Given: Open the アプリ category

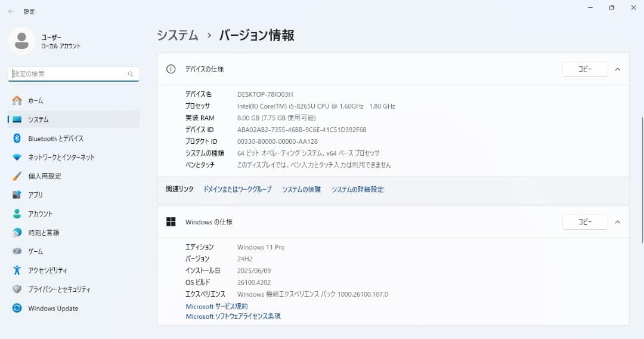Looking at the screenshot, I should tap(73, 195).
